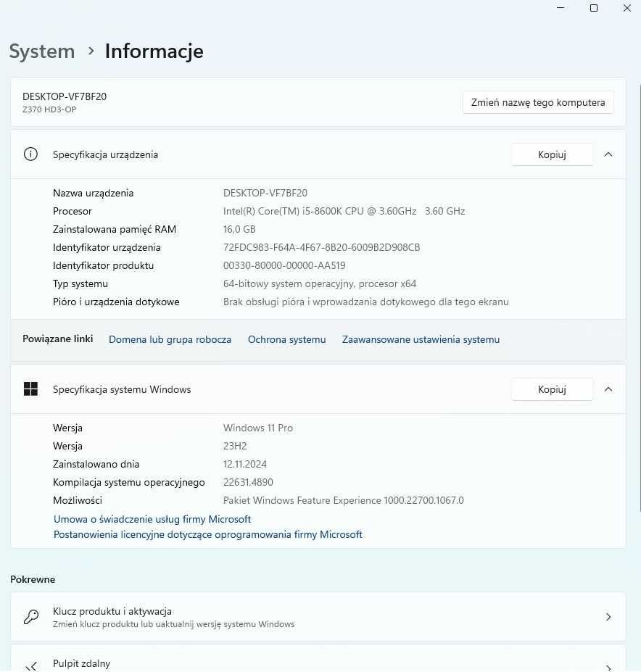Image resolution: width=641 pixels, height=672 pixels.
Task: Click the product ID 00330-80000-00000-AA519
Action: pyautogui.click(x=284, y=266)
